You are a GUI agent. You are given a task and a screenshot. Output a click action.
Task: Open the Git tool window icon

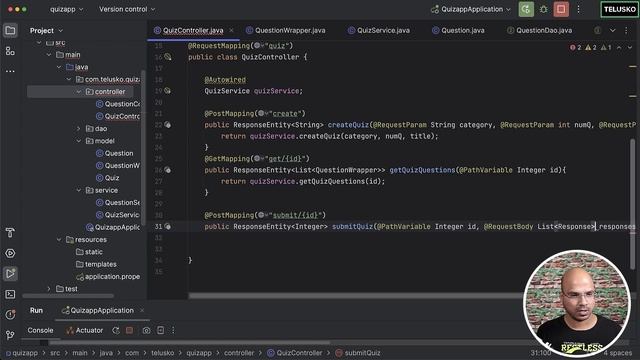point(10,335)
